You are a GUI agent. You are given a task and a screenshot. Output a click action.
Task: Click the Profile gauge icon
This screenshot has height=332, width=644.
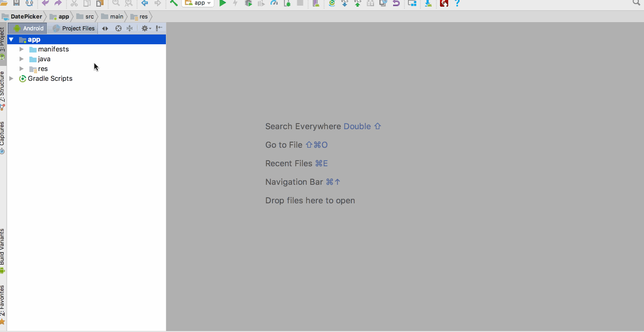click(274, 3)
